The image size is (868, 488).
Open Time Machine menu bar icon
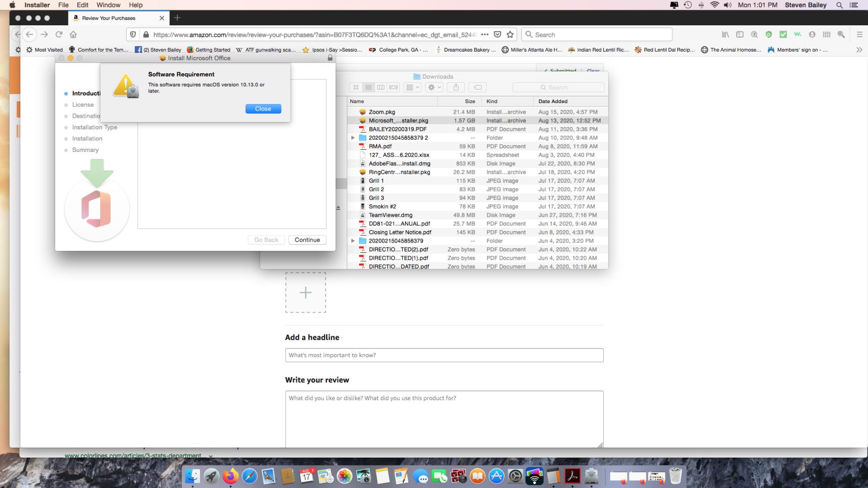pyautogui.click(x=687, y=5)
